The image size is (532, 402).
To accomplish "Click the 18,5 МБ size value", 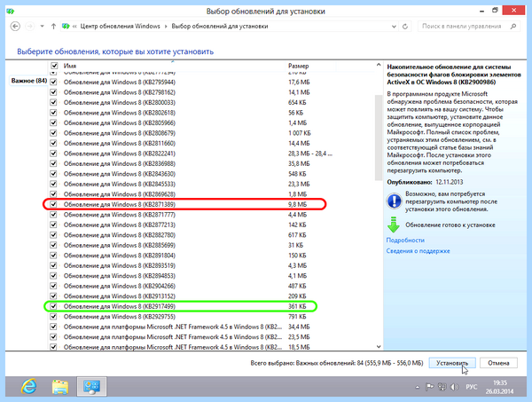I will click(x=299, y=347).
